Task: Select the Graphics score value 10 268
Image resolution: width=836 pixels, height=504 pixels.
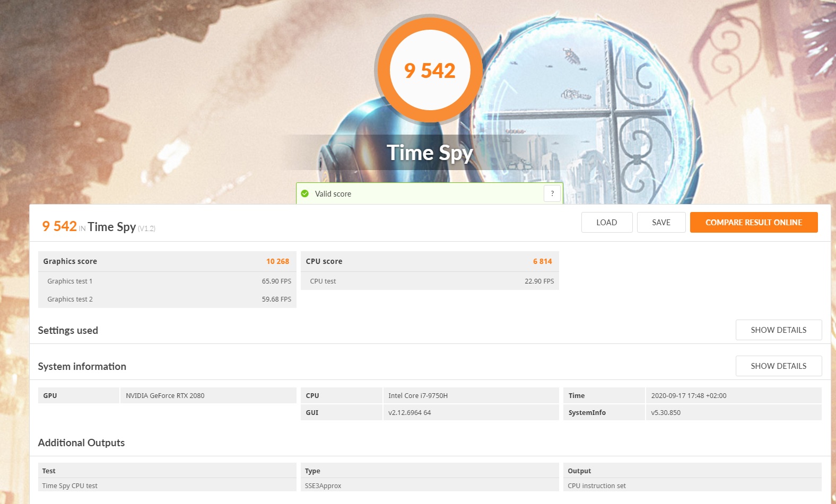Action: [x=277, y=261]
